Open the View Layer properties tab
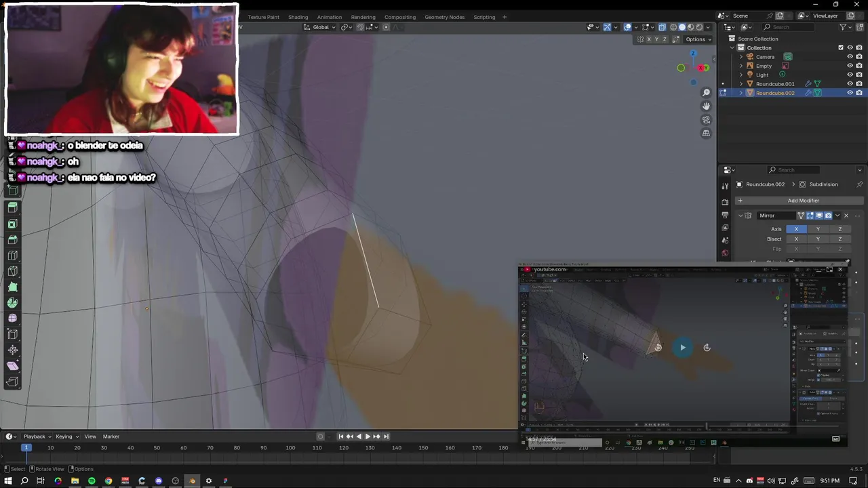Image resolution: width=868 pixels, height=488 pixels. point(725,228)
